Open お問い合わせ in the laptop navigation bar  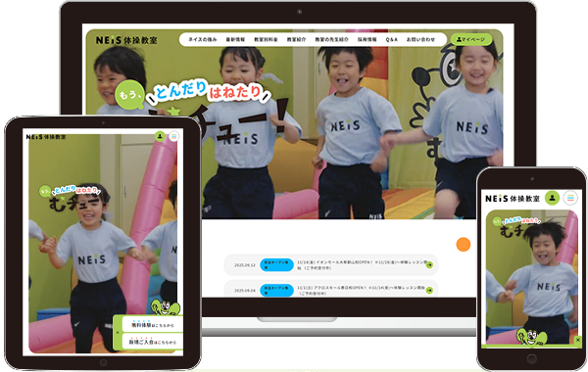[x=420, y=39]
